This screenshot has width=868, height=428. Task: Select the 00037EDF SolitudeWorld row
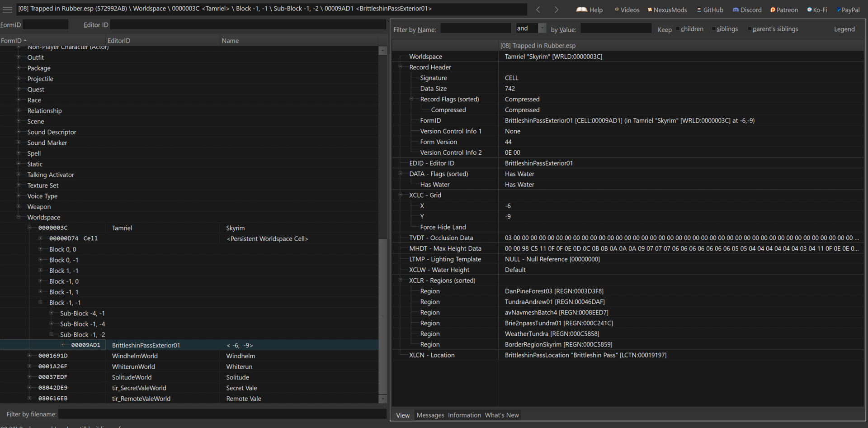coord(189,377)
